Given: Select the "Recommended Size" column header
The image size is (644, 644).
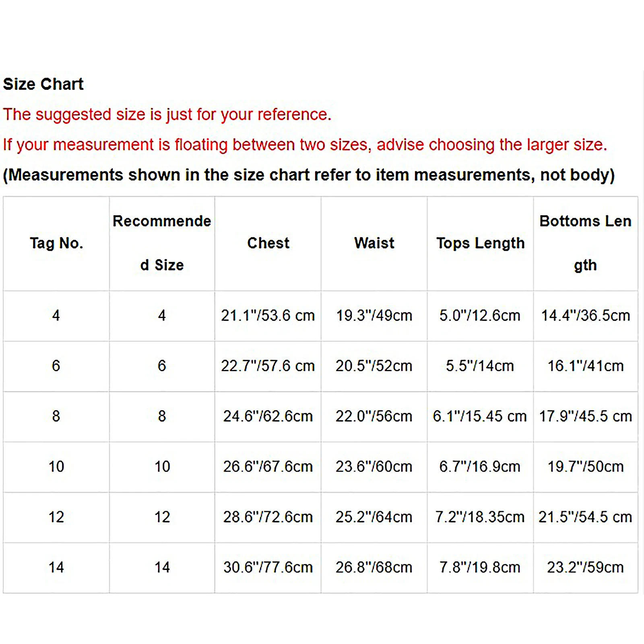Looking at the screenshot, I should [x=162, y=243].
